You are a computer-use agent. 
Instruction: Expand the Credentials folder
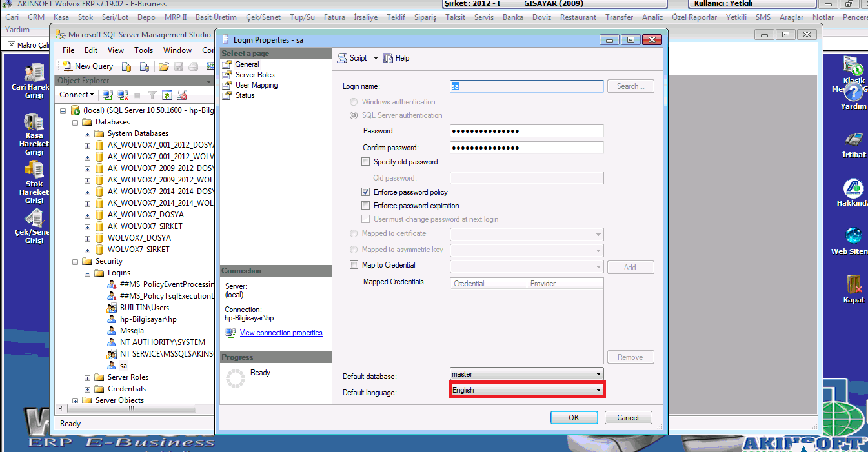87,389
